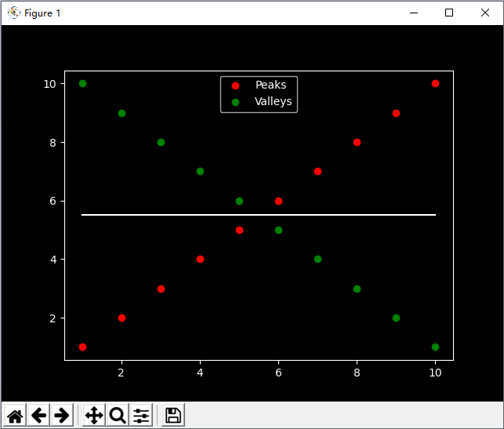Screen dimensions: 504x429
Task: Save the figure with the floppy icon
Action: 173,415
